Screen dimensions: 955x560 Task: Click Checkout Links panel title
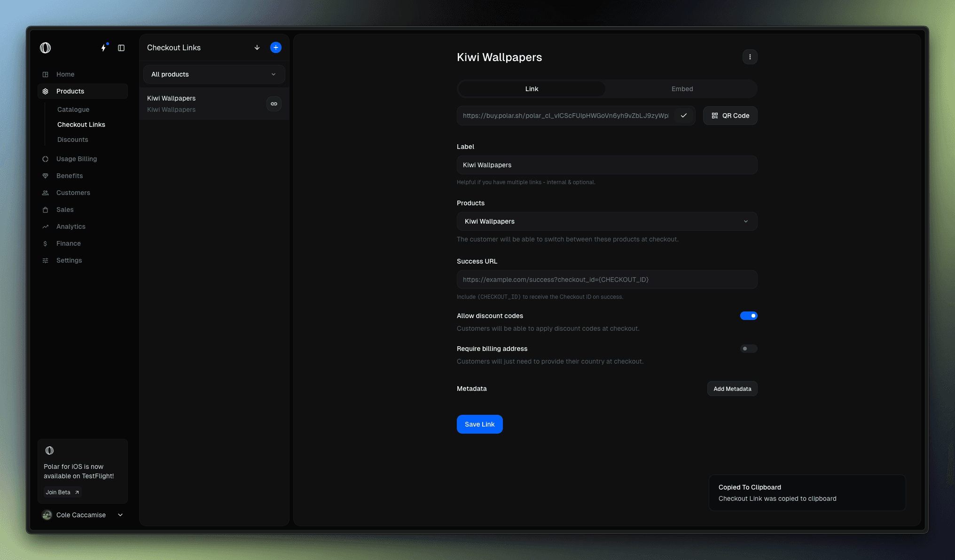tap(174, 47)
